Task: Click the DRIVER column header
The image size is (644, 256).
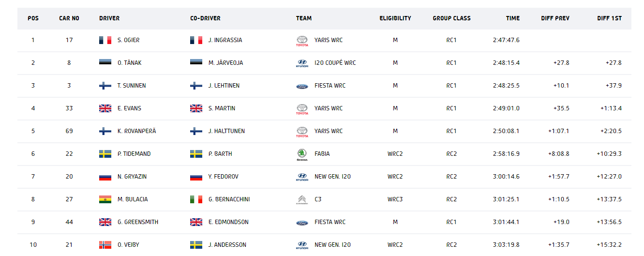Action: (109, 18)
